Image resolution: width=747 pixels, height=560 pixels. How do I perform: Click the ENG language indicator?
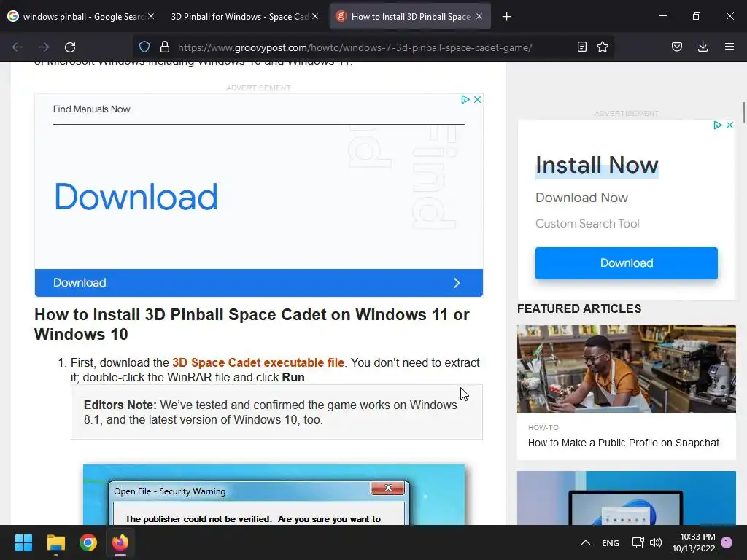[611, 543]
